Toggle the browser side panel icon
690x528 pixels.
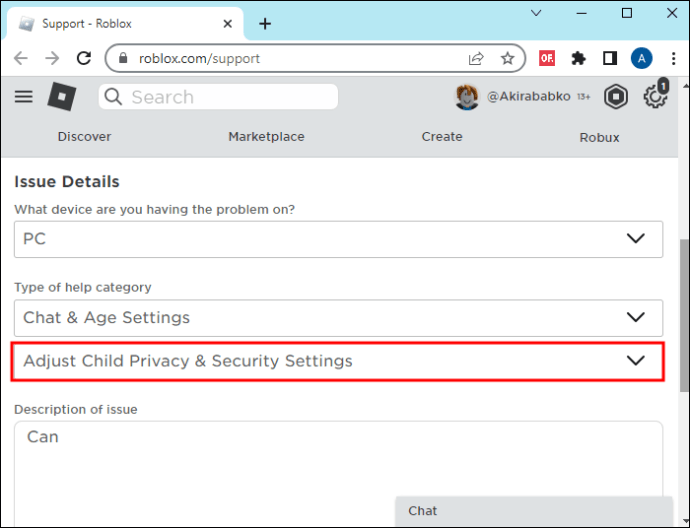tap(609, 58)
